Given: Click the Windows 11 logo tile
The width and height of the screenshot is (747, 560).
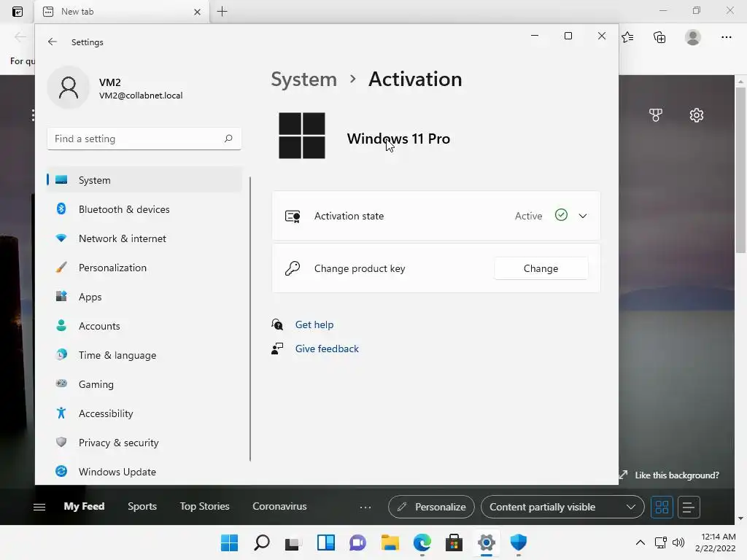Looking at the screenshot, I should (302, 136).
